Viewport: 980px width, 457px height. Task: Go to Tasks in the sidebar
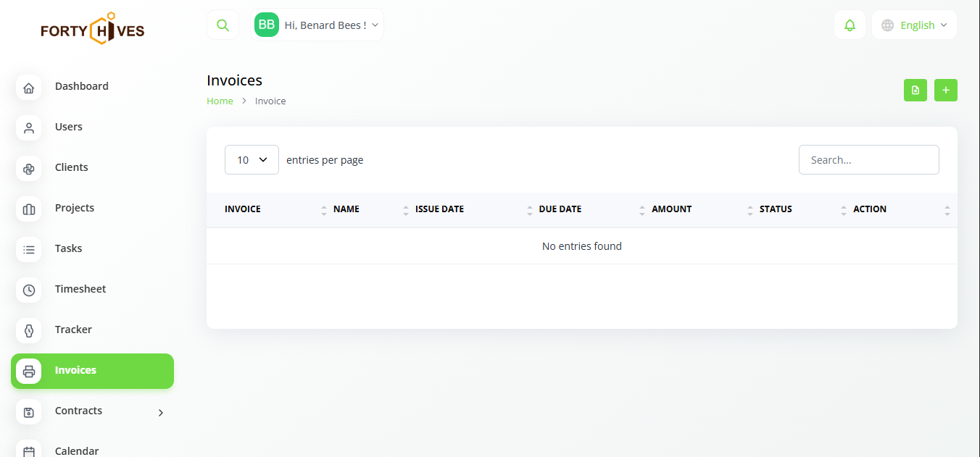(68, 248)
